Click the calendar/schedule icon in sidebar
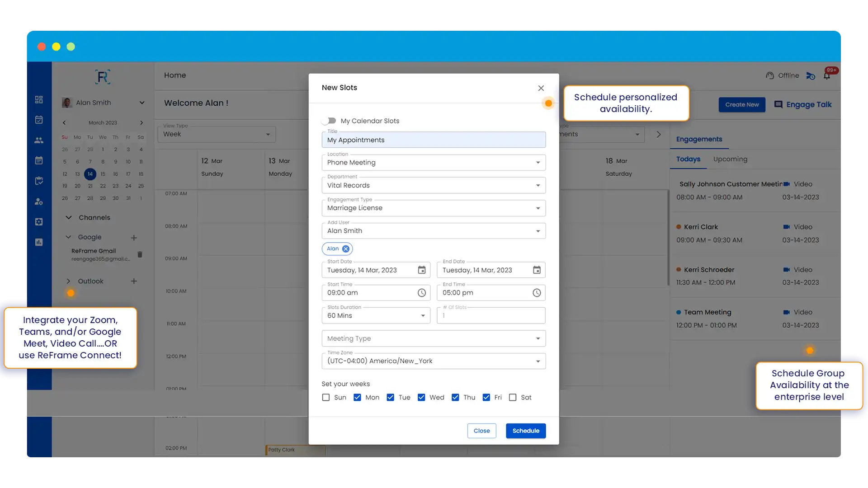This screenshot has height=488, width=868. point(39,120)
